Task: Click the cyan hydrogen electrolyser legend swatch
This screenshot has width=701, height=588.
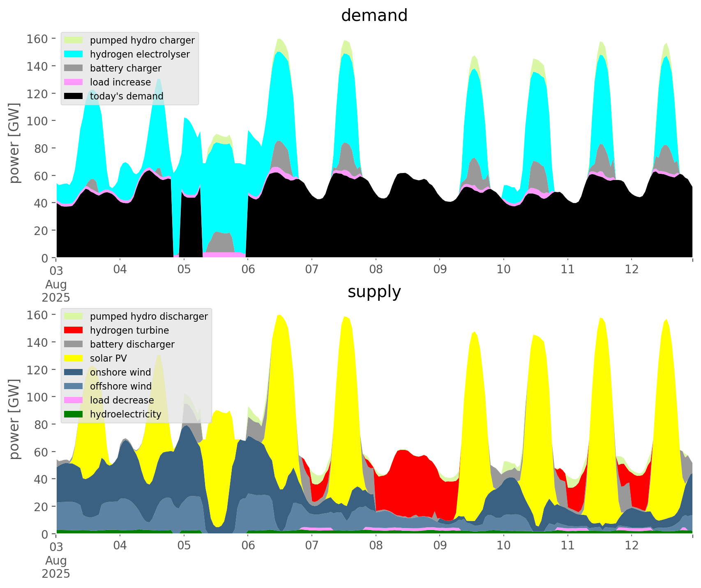Action: pos(74,54)
